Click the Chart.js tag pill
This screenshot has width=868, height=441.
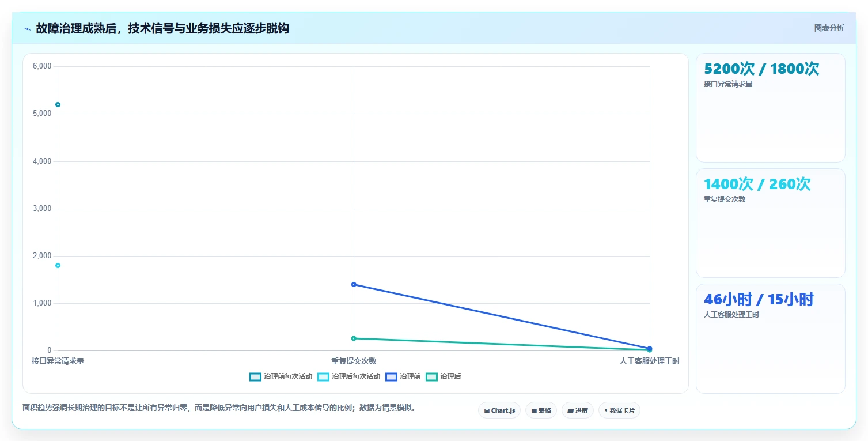point(499,410)
